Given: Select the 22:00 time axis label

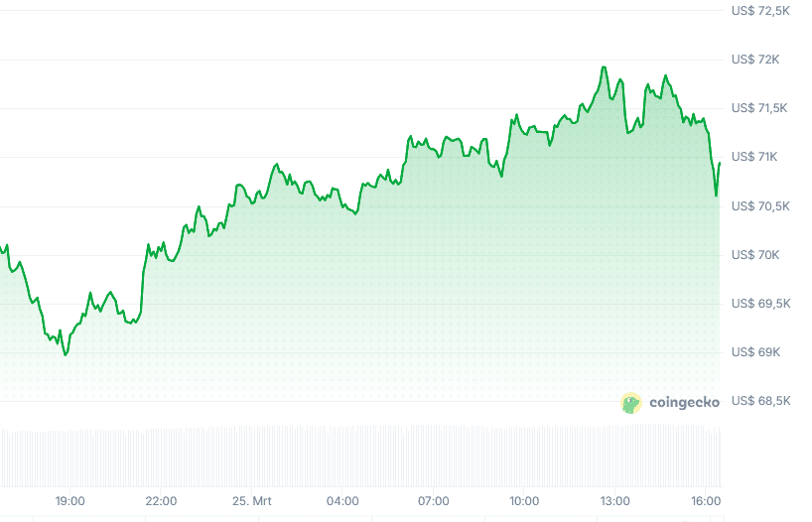Looking at the screenshot, I should 161,501.
